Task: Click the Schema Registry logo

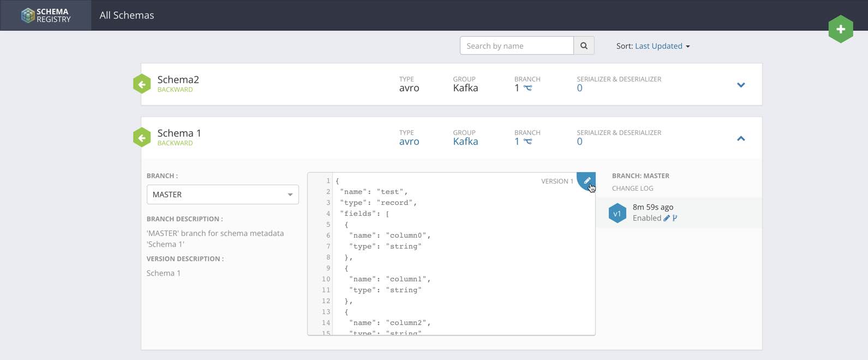Action: click(46, 15)
